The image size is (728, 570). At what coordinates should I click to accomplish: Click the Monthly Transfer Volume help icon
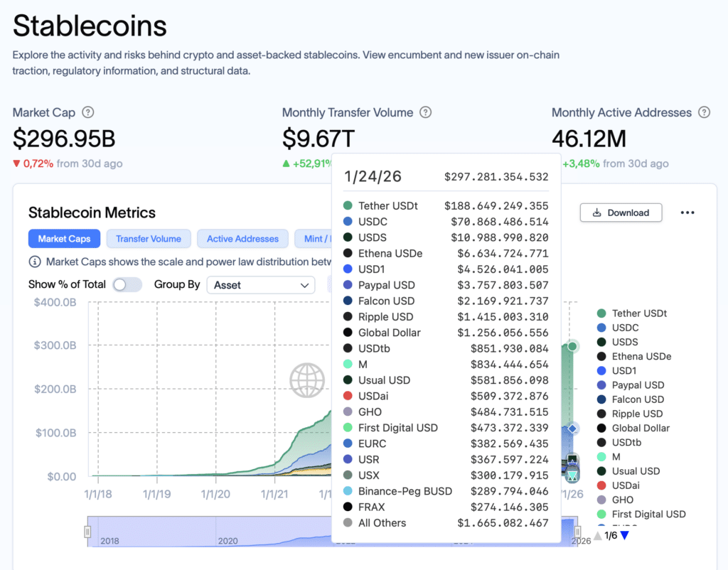425,112
